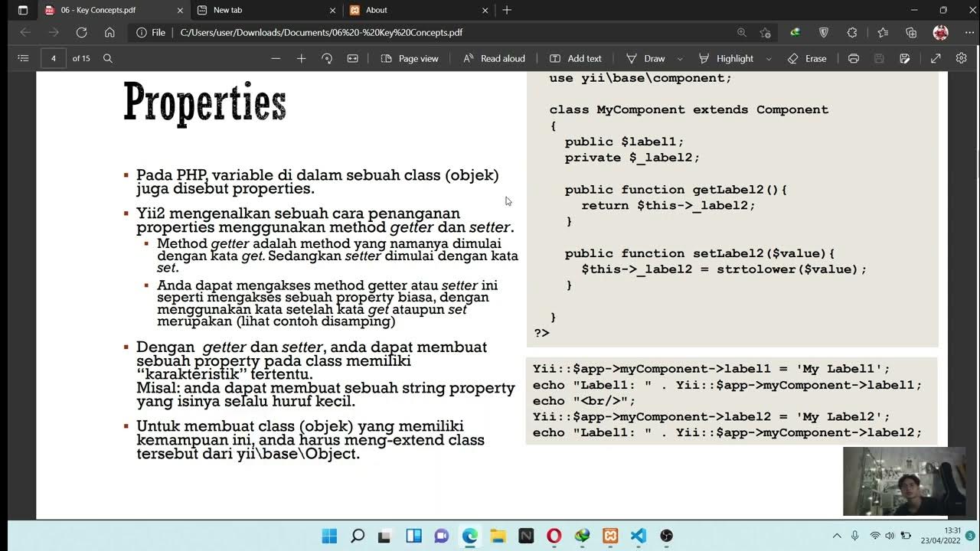Show hidden system tray icons
Viewport: 980px width, 551px height.
[837, 536]
